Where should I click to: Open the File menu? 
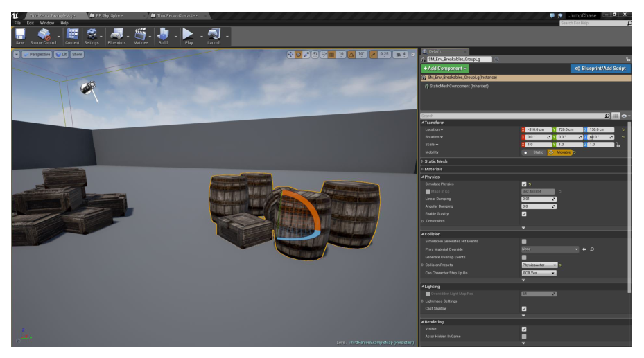point(17,23)
